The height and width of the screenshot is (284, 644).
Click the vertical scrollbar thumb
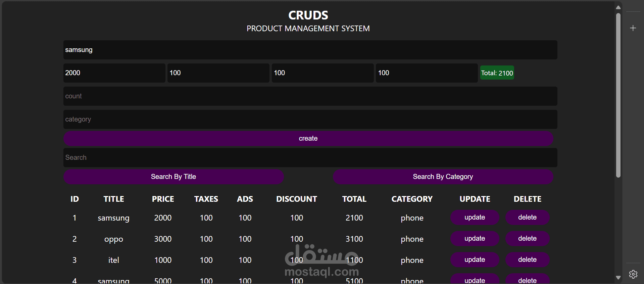click(x=618, y=95)
